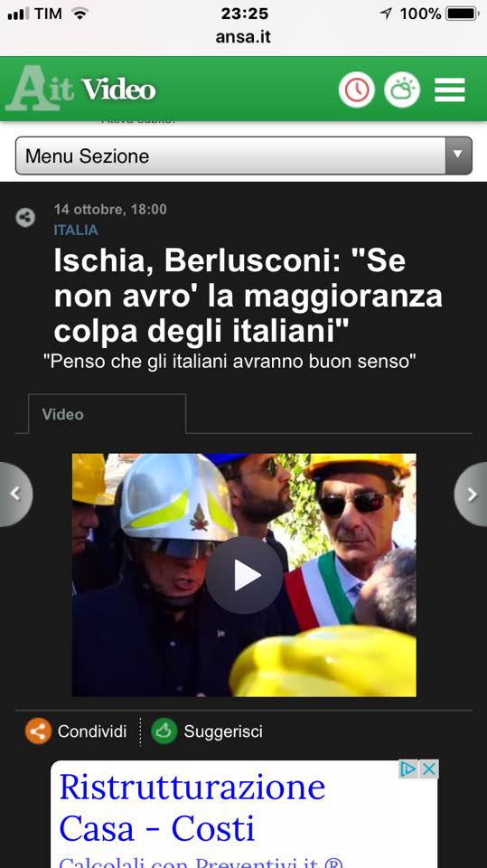Open the ITALIA category link

tap(76, 230)
